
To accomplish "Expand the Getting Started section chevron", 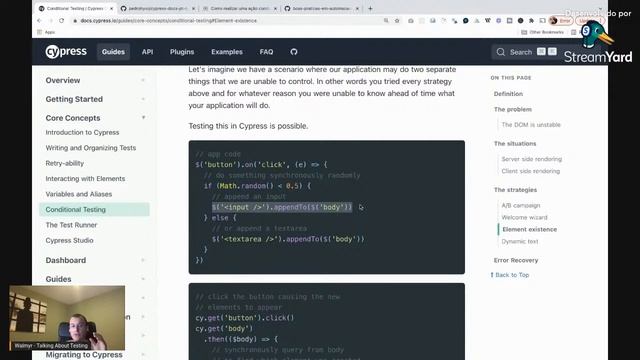I will pos(143,99).
